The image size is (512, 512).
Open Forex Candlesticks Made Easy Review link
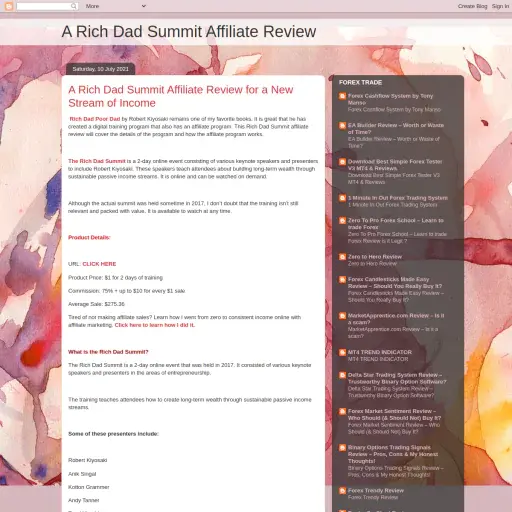click(395, 283)
